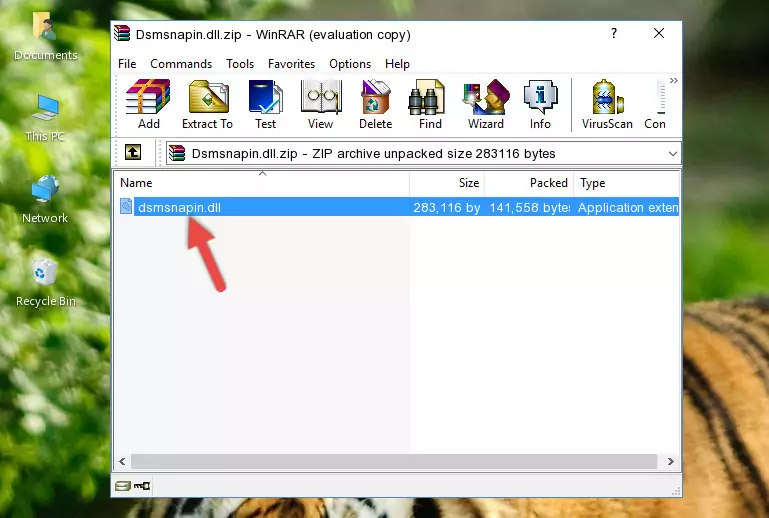Open the Find binoculars tool
Viewport: 769px width, 518px height.
(x=430, y=104)
